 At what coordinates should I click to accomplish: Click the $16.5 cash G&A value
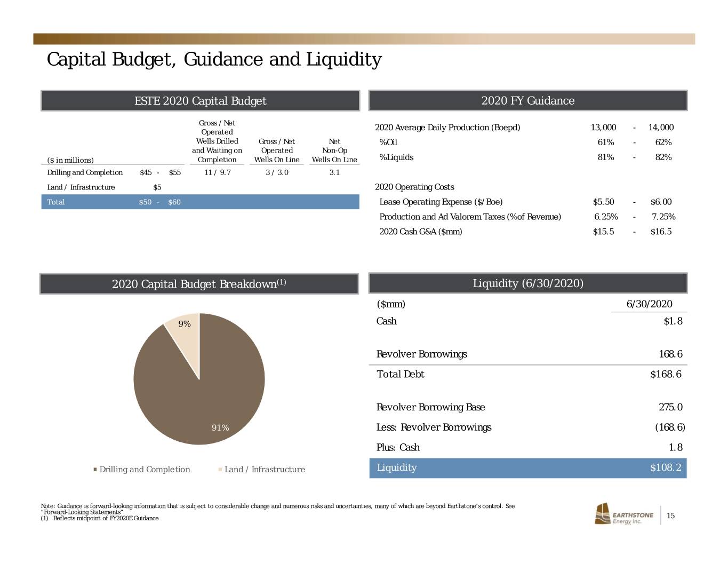(661, 232)
